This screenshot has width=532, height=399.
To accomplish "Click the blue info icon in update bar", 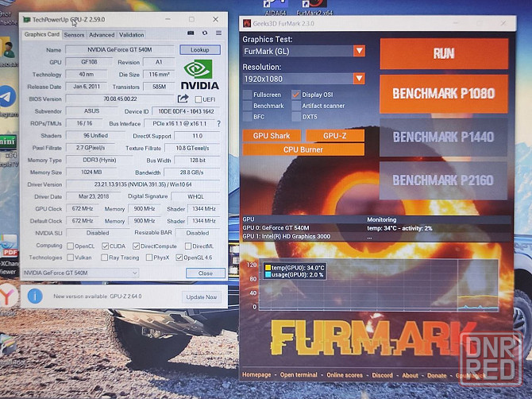I will 35,296.
